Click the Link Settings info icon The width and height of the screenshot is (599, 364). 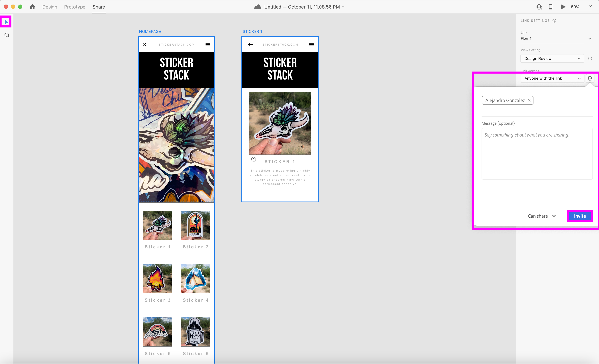tap(554, 21)
